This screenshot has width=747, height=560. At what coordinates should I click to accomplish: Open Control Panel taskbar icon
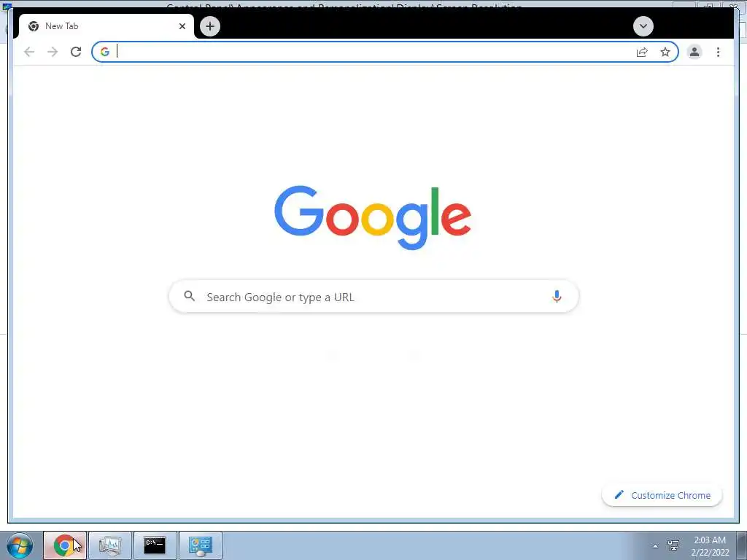pos(200,545)
